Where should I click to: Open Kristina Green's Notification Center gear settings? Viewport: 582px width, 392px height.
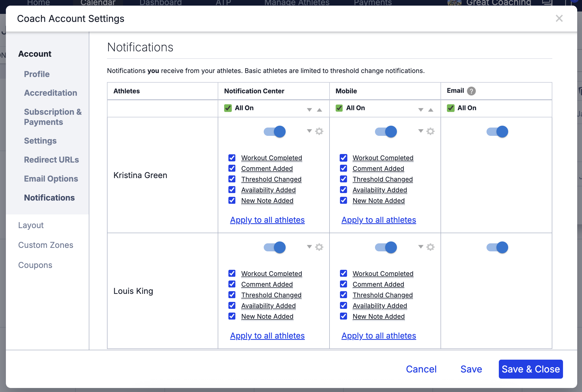click(x=319, y=131)
